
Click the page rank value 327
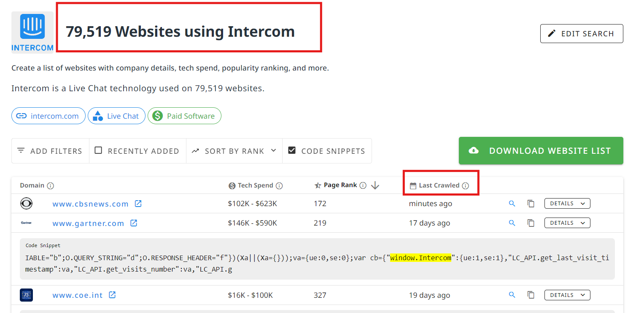pyautogui.click(x=320, y=295)
